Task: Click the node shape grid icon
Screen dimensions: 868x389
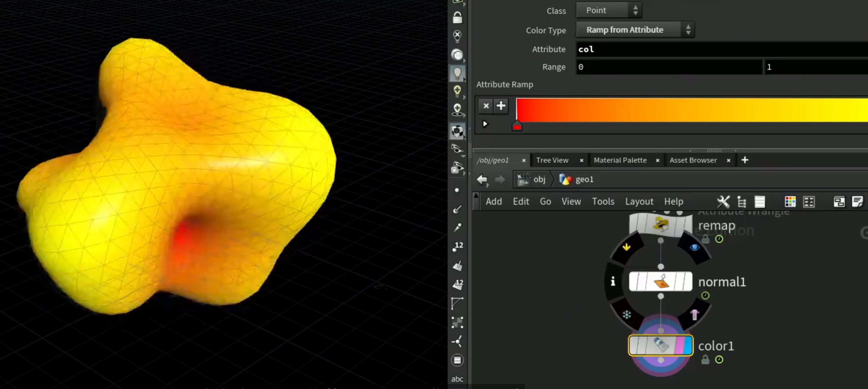Action: 809,202
